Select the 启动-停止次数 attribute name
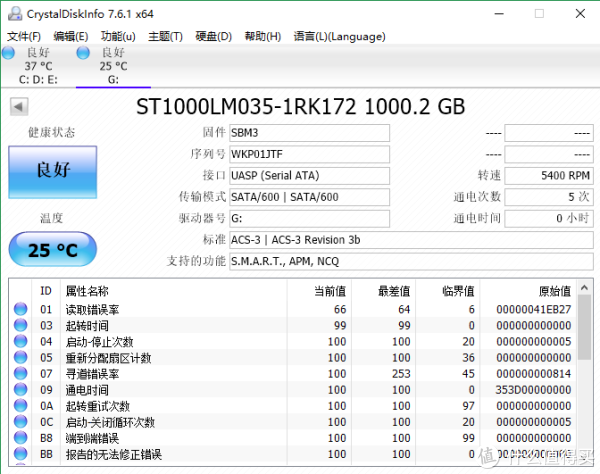 pyautogui.click(x=99, y=342)
